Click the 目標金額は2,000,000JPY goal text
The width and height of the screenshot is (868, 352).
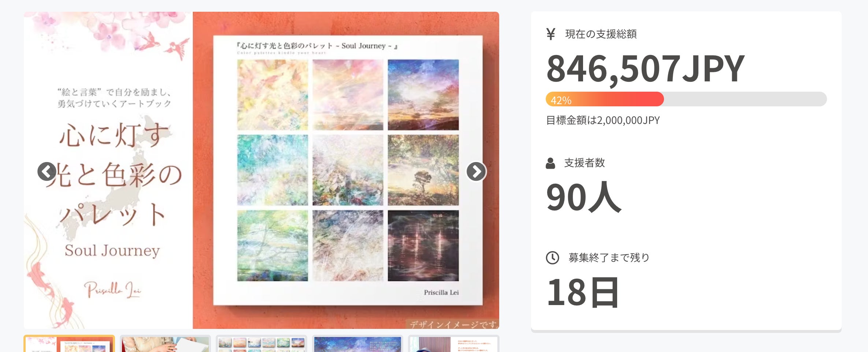(x=603, y=120)
